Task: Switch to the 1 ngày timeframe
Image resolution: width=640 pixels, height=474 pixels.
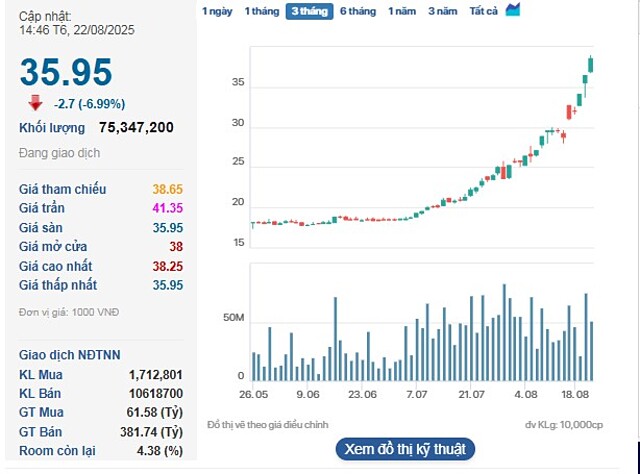Action: pos(217,11)
